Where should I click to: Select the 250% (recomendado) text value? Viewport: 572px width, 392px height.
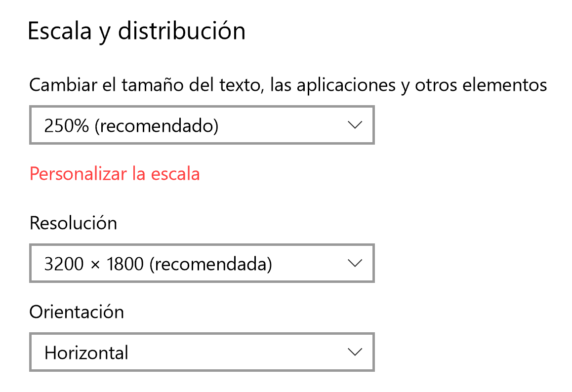131,126
